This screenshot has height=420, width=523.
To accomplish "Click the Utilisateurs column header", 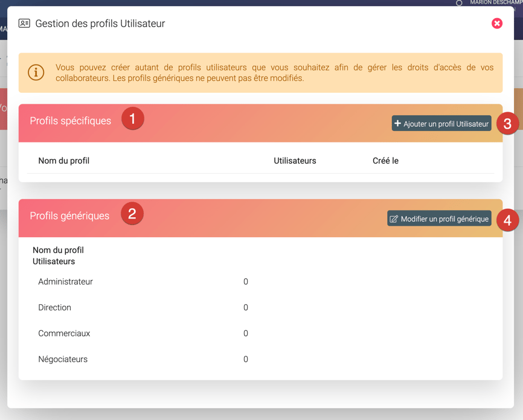I will coord(295,161).
